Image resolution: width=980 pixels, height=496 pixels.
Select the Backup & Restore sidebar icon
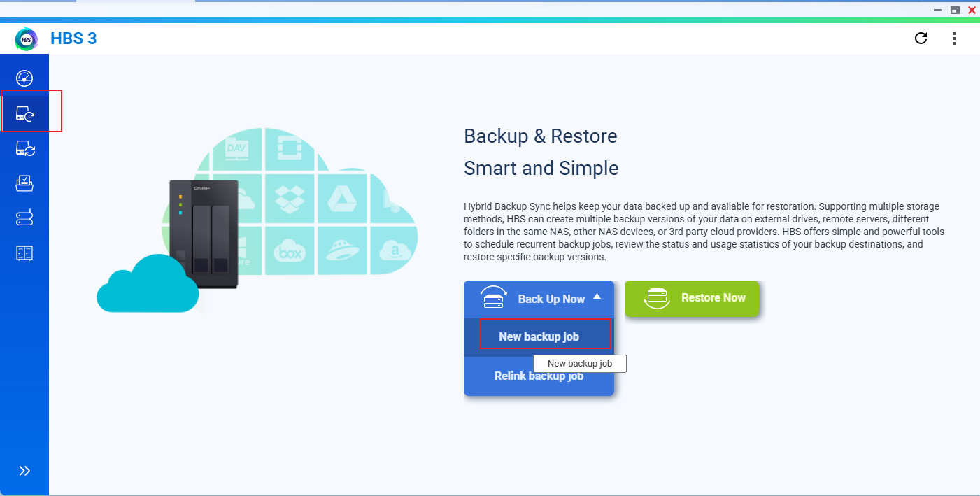click(24, 114)
